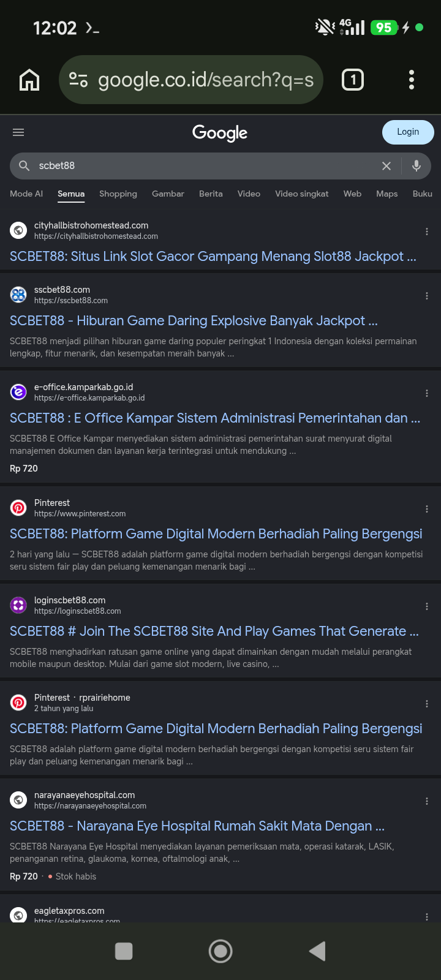Open the SCBET88 Narayana Eye Hospital result link

point(197,826)
